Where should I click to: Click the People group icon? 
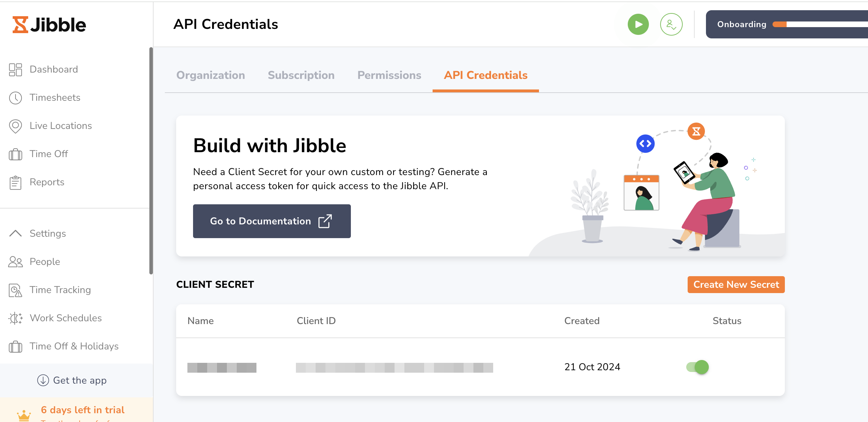click(x=15, y=262)
